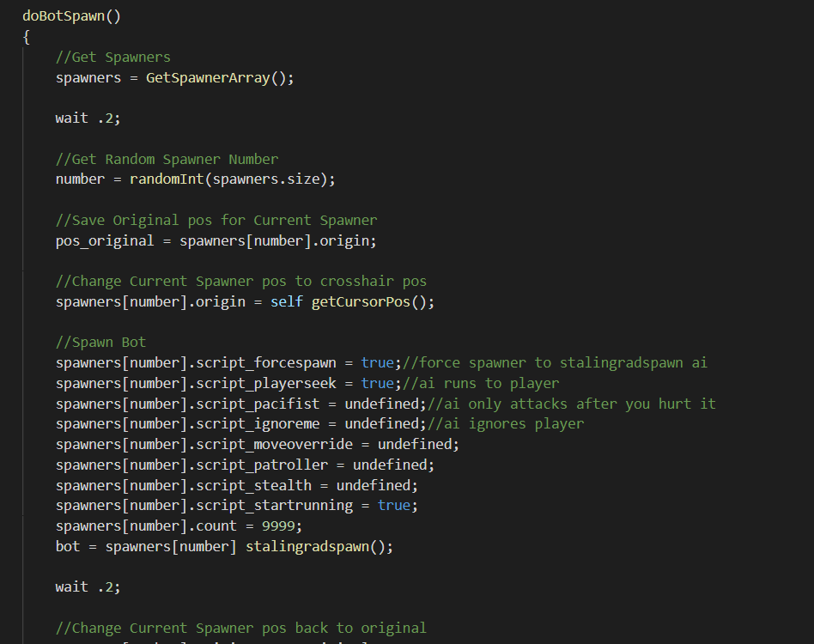
Task: Place cursor on the Get Spawners comment
Action: tap(112, 58)
